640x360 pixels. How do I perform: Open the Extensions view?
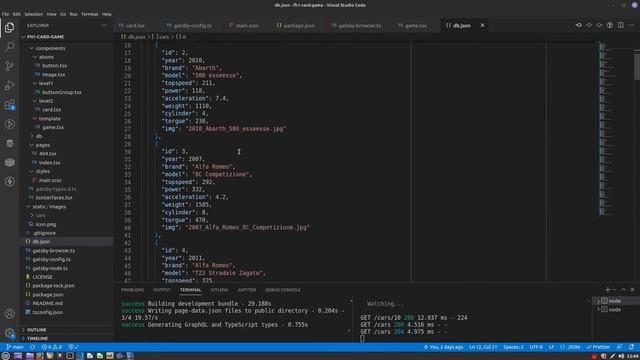9,104
